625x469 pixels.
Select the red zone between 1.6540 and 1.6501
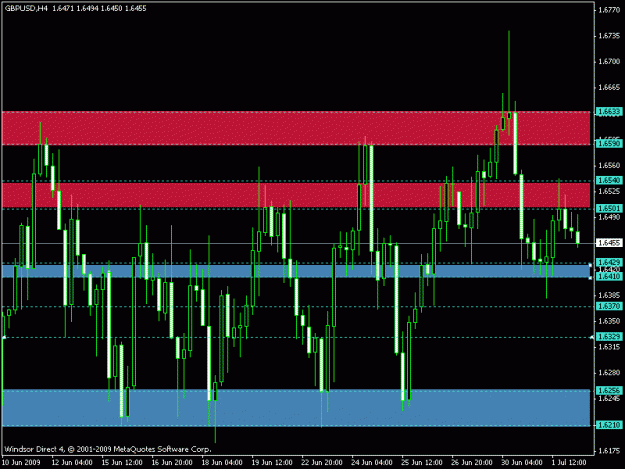pyautogui.click(x=296, y=195)
